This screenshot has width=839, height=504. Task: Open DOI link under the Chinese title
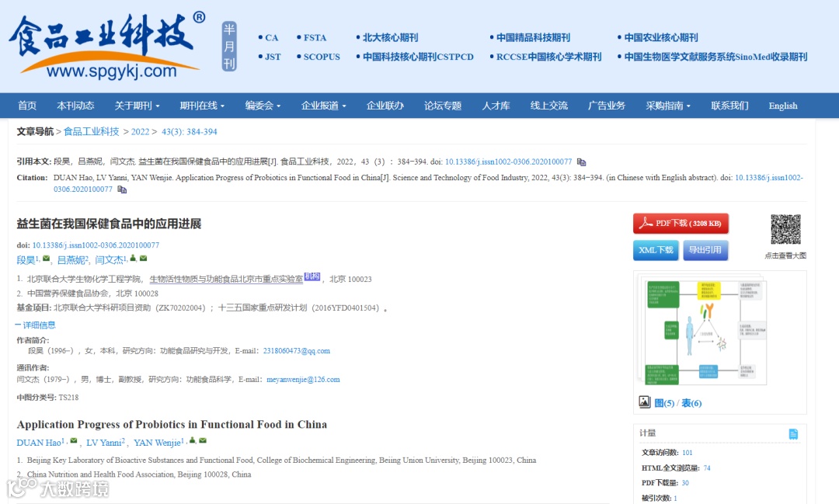coord(96,245)
